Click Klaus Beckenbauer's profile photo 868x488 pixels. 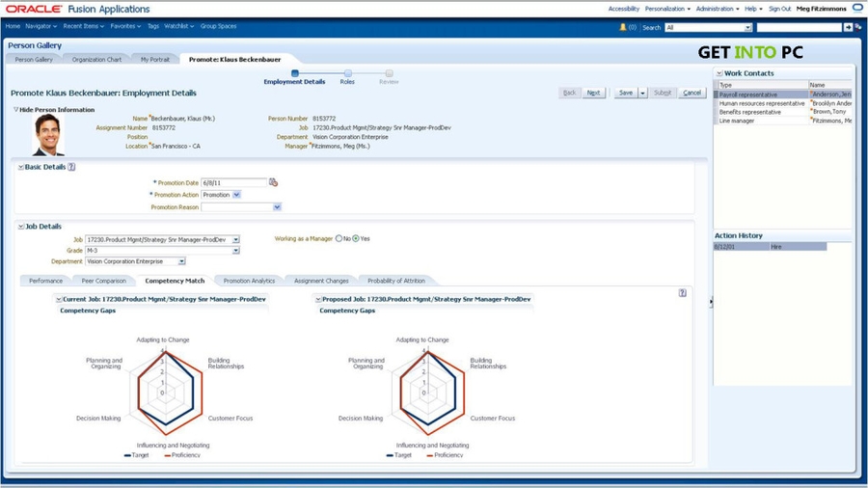(48, 135)
